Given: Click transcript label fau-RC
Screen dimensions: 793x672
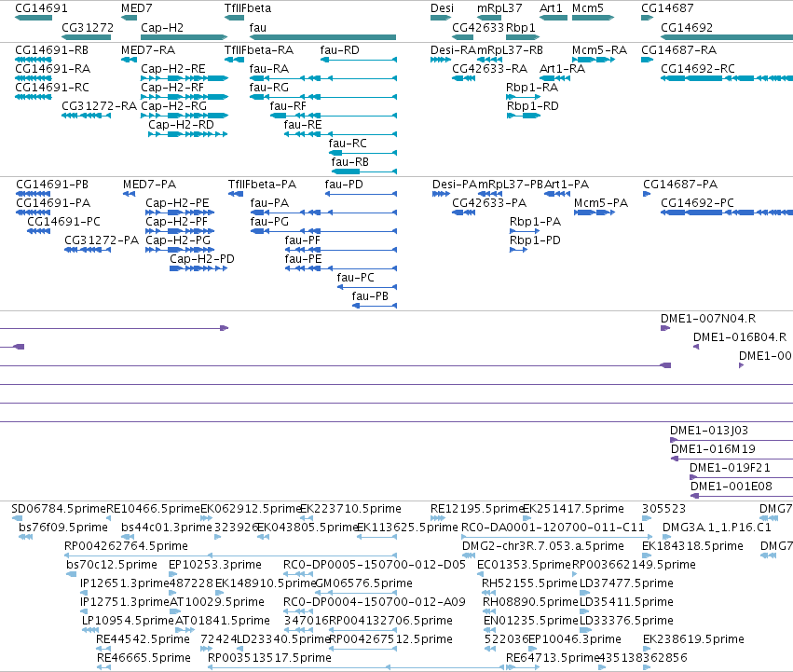Looking at the screenshot, I should pyautogui.click(x=348, y=144).
